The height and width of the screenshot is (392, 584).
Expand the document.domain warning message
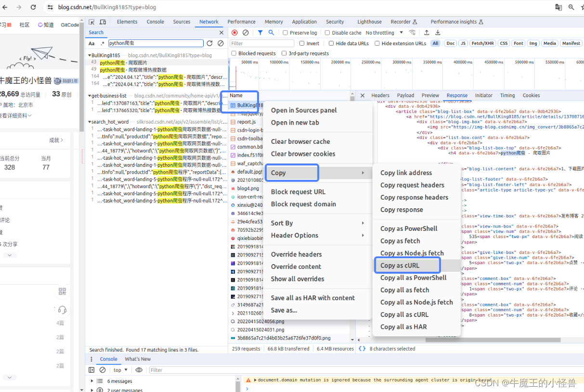point(255,380)
